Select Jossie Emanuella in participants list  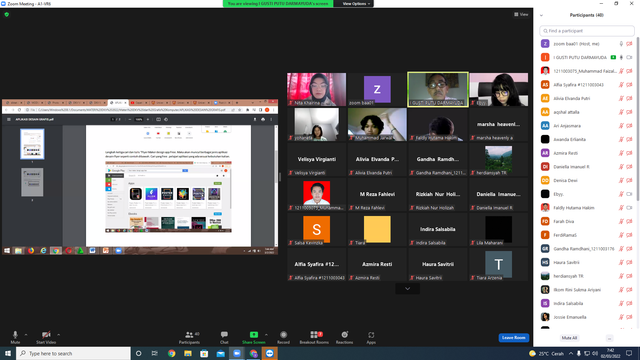pos(587,317)
